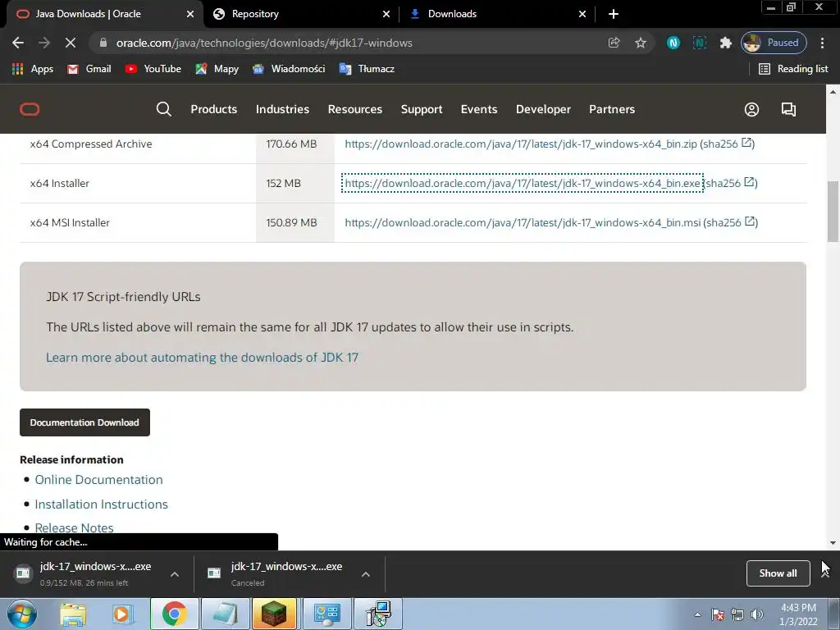Viewport: 840px width, 630px height.
Task: Click the page vertical scrollbar thumb
Action: (x=833, y=211)
